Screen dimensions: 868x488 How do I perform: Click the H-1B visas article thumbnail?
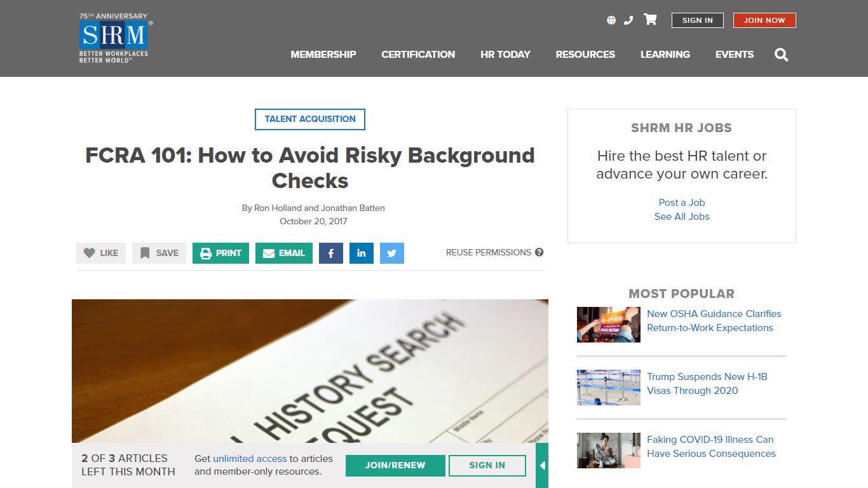click(609, 388)
